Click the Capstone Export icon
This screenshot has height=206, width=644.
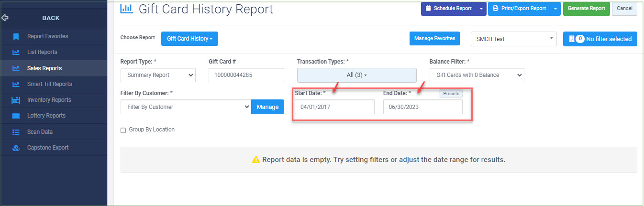16,148
